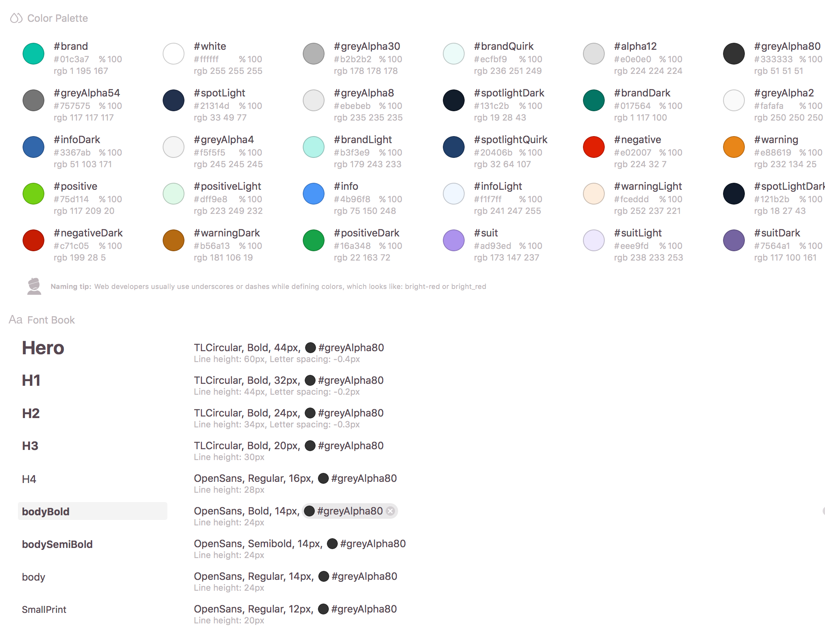Pick the #warning orange swatch
Image resolution: width=825 pixels, height=644 pixels.
[x=734, y=147]
